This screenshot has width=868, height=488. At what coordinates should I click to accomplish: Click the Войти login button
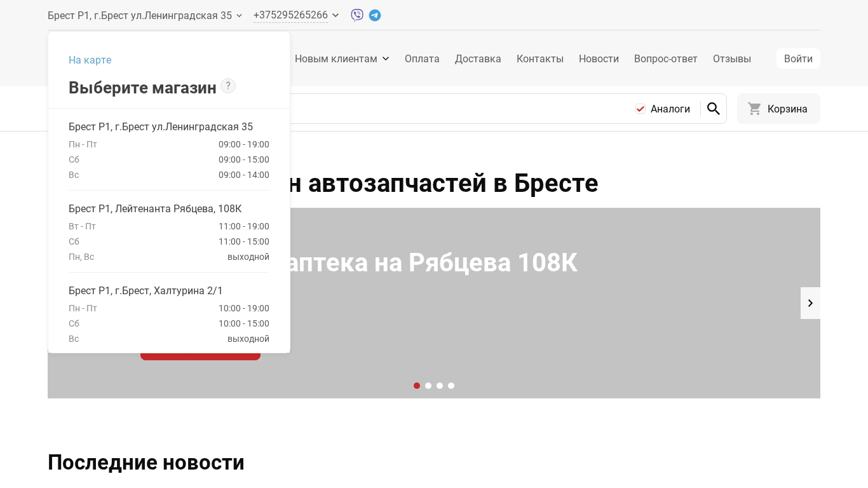pyautogui.click(x=798, y=58)
